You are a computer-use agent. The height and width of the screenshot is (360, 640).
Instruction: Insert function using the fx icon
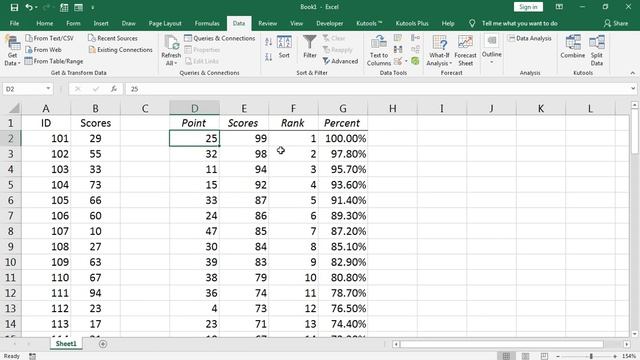[113, 89]
